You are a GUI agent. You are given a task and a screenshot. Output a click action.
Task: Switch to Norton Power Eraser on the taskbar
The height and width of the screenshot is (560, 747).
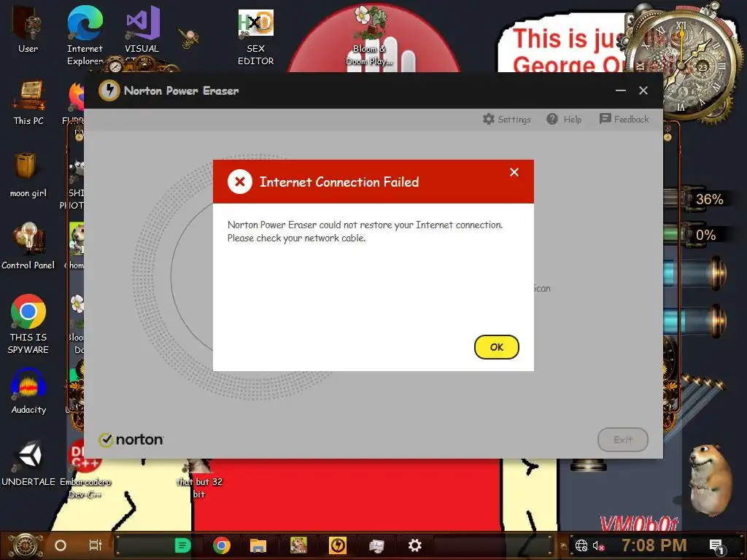point(338,545)
